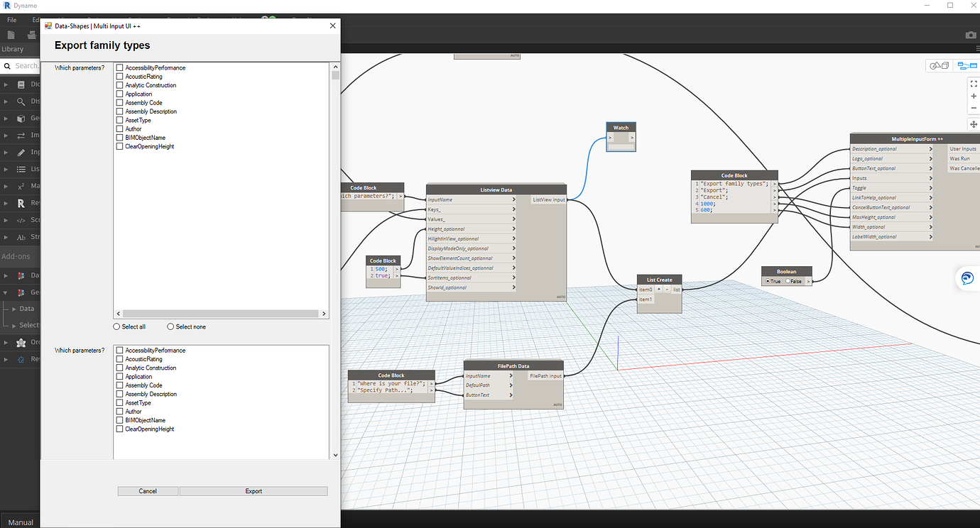Switch to graph view navigation icon
The width and height of the screenshot is (980, 528).
[x=967, y=66]
